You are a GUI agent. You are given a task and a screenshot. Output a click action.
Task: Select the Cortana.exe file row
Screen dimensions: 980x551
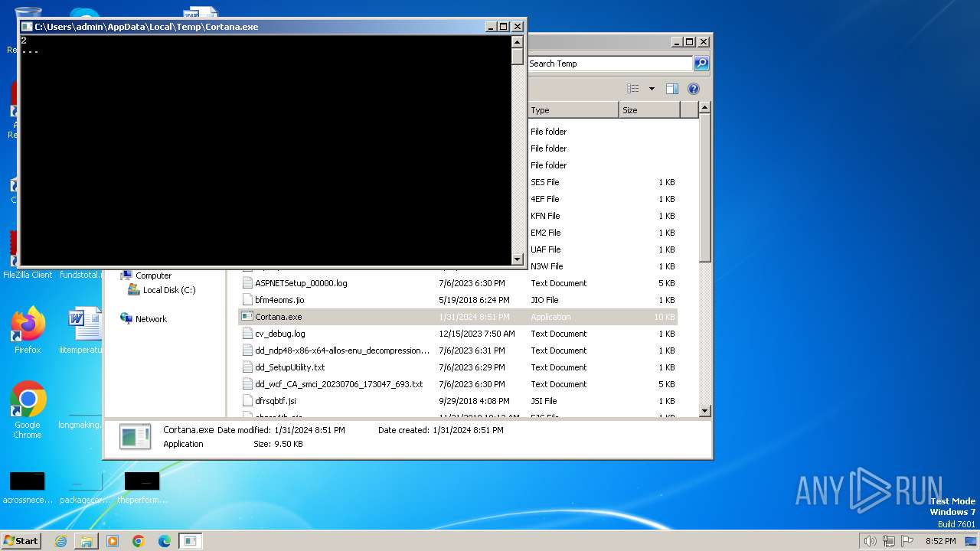458,317
